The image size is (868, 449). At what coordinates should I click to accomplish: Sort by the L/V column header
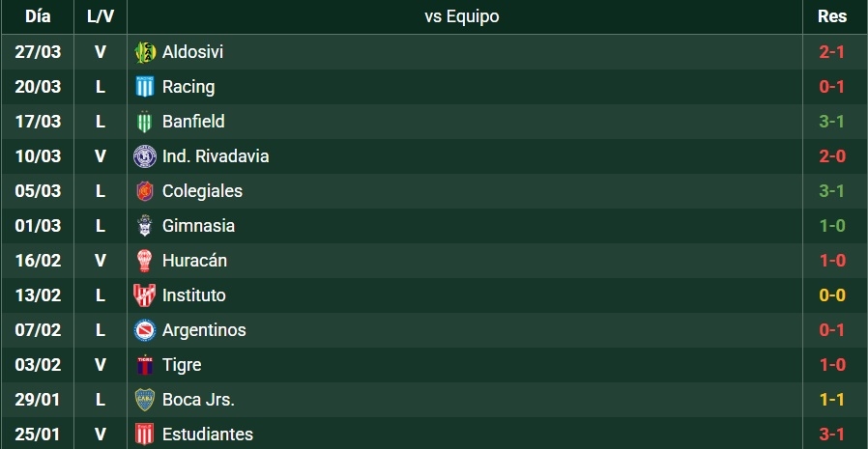[100, 16]
